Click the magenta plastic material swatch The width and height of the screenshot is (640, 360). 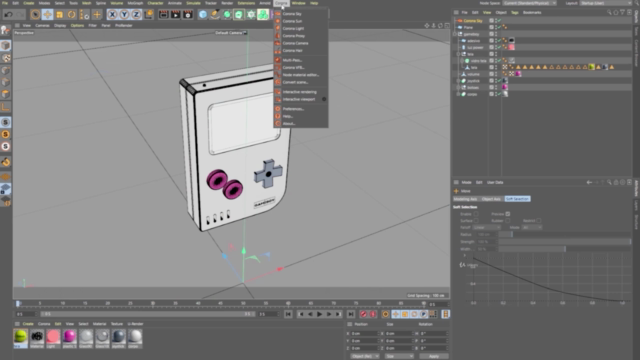[x=69, y=337]
